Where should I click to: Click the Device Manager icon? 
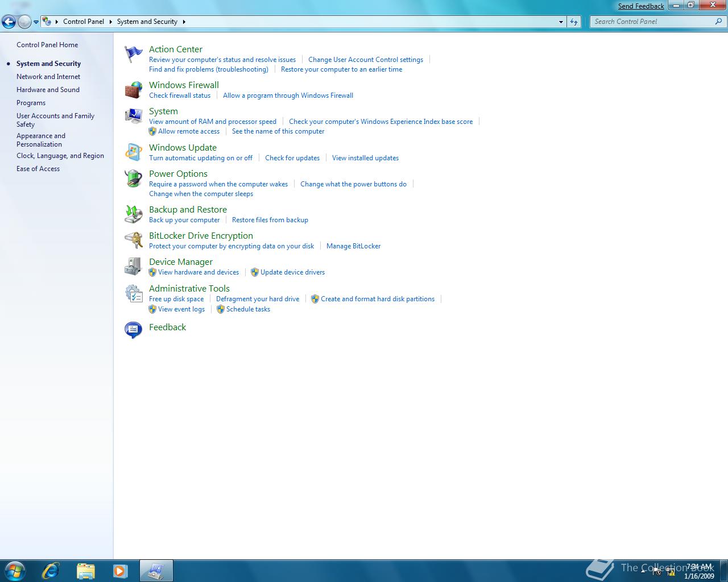134,267
